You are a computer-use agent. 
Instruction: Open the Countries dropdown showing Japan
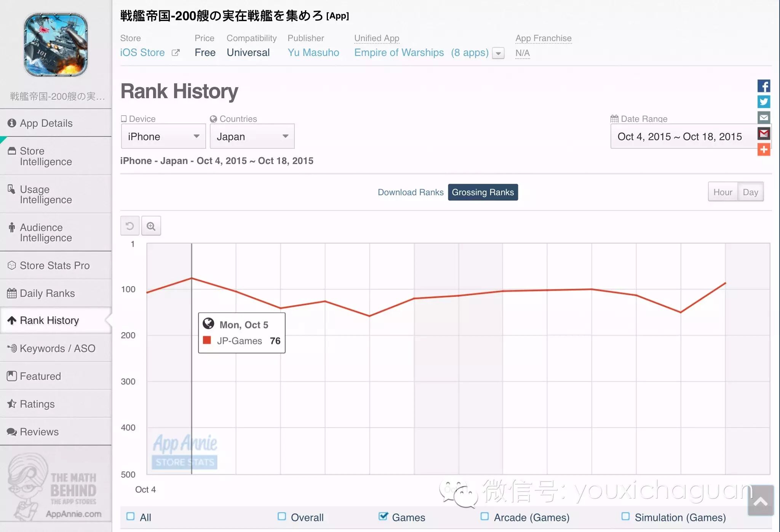[x=252, y=136]
